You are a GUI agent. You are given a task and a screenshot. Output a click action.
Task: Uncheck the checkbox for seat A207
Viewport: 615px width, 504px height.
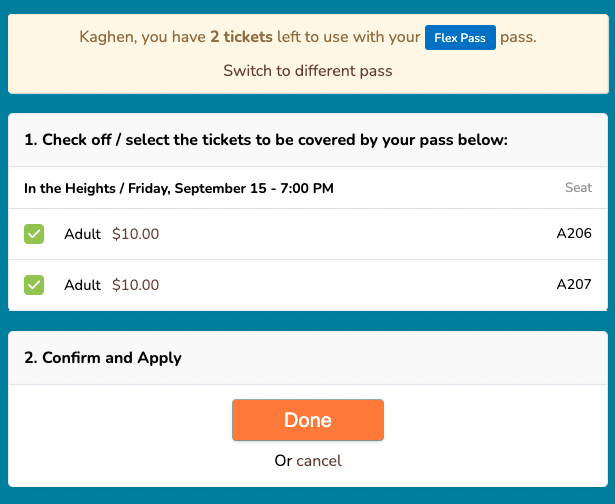34,285
